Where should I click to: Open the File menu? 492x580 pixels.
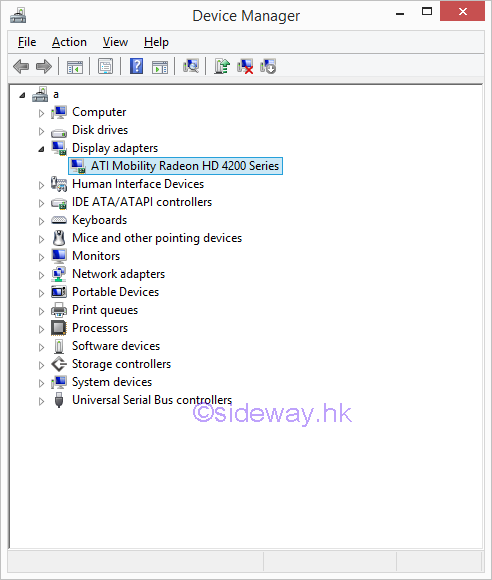tap(27, 42)
